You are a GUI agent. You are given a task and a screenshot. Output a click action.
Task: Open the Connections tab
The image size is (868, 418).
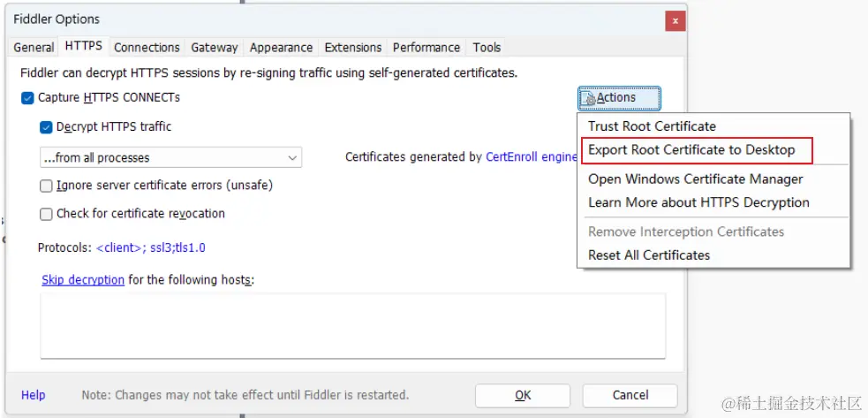coord(147,48)
